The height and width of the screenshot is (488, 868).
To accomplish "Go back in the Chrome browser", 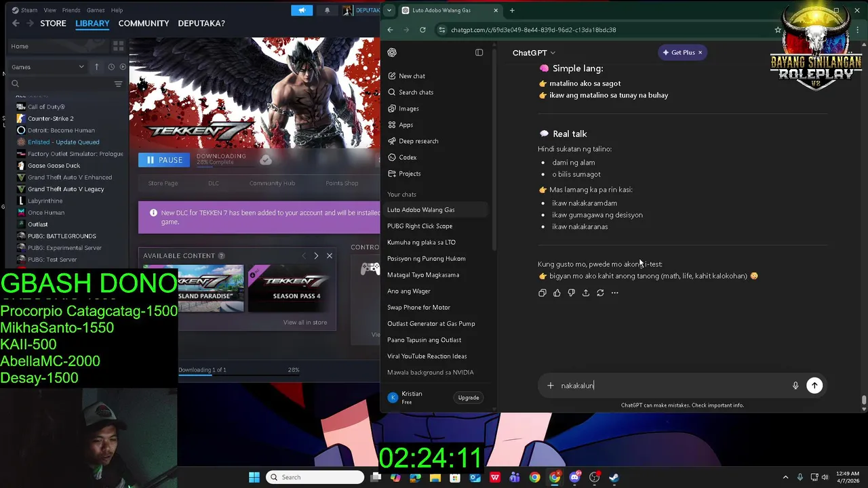I will coord(390,30).
